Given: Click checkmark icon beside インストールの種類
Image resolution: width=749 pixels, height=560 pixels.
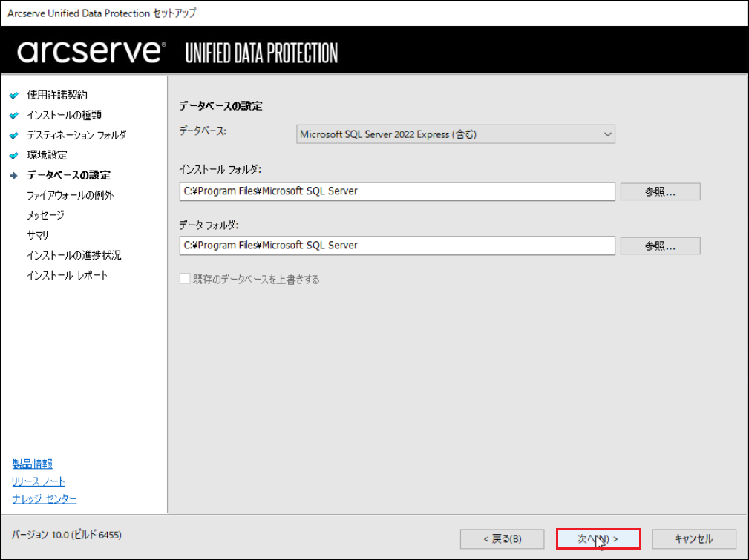Looking at the screenshot, I should [14, 116].
